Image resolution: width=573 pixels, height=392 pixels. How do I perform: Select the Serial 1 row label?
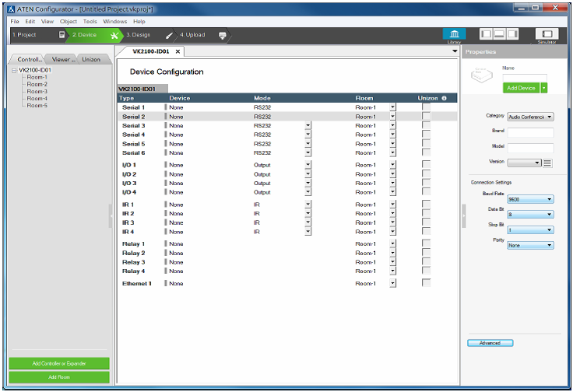(133, 107)
